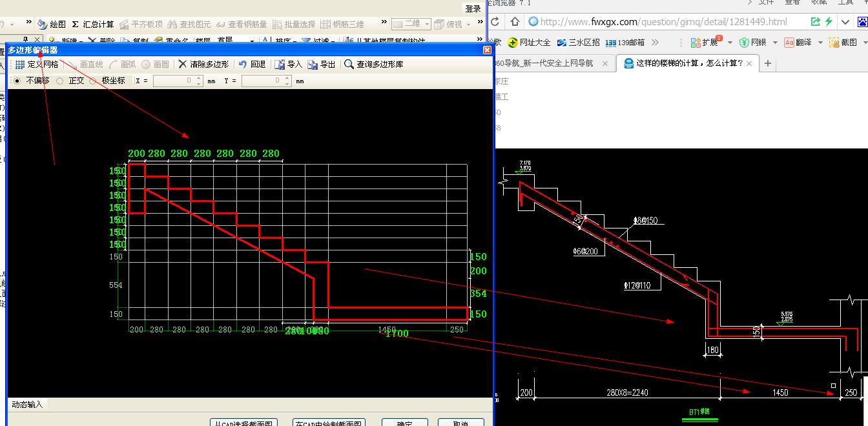
Task: Select the 画圆 circle drawing tool
Action: click(155, 65)
